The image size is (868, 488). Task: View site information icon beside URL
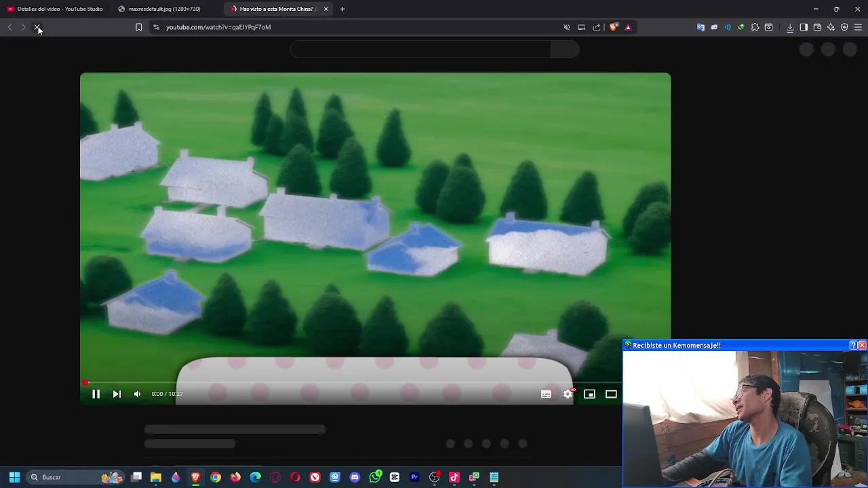coord(156,27)
